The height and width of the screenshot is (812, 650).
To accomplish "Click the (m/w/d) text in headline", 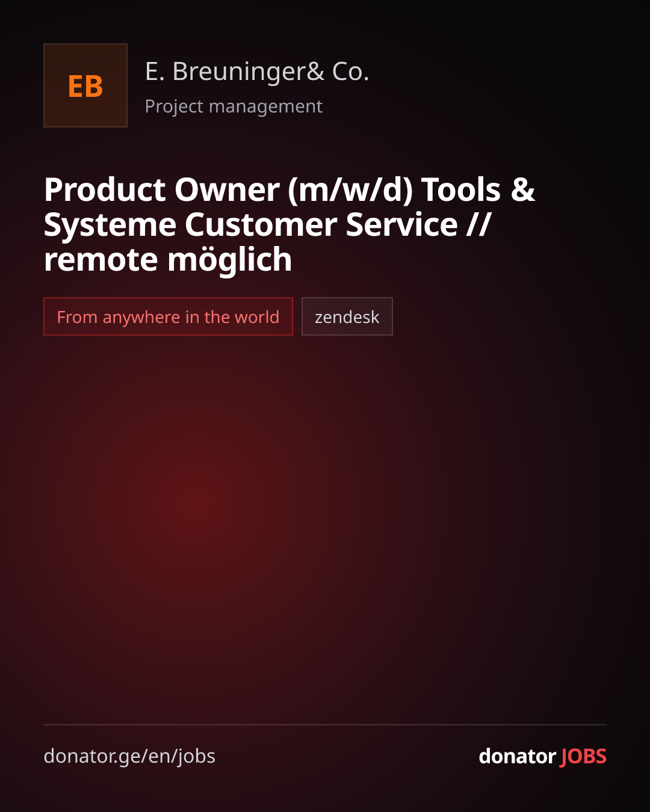I will 350,190.
